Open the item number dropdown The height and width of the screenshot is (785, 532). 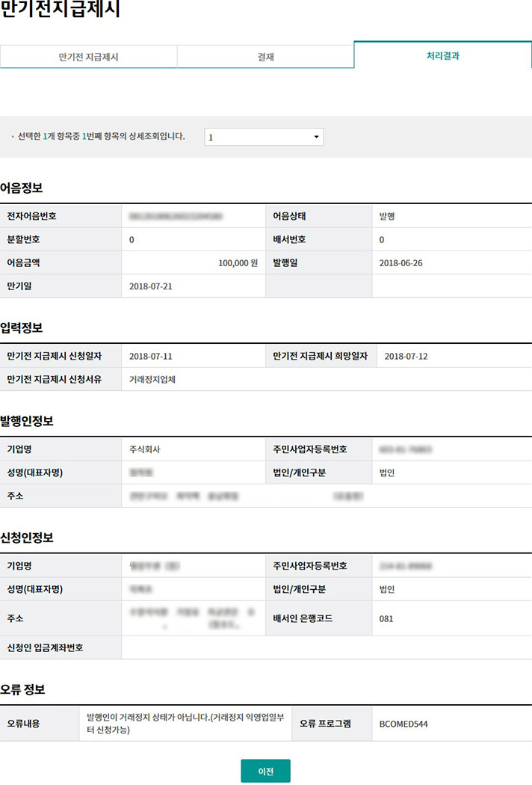coord(264,138)
